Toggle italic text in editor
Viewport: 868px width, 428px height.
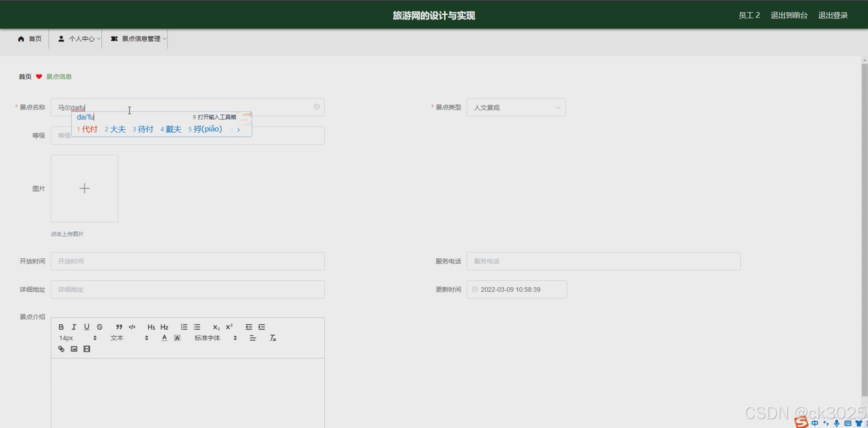(x=74, y=327)
